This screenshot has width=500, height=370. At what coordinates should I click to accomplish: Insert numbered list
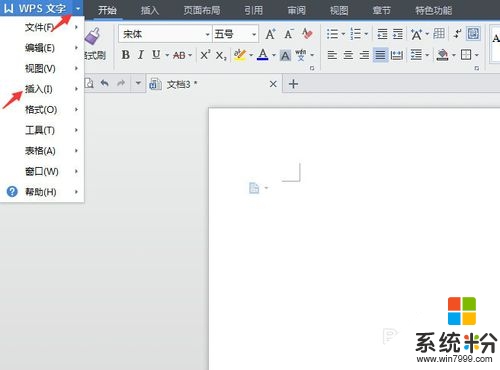356,34
